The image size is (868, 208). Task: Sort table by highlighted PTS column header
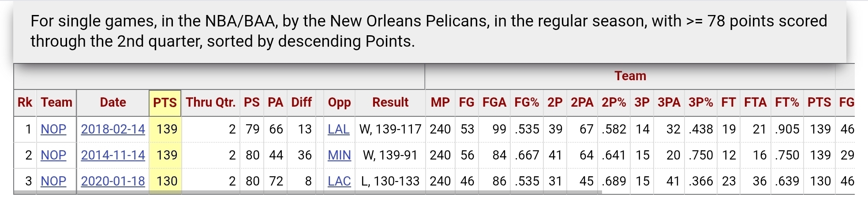tap(165, 103)
